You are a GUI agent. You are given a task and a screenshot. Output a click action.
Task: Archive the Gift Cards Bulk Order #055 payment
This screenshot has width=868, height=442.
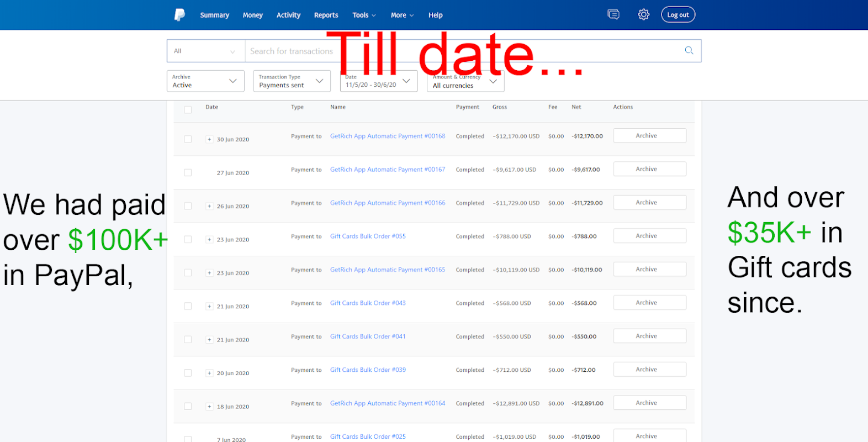[649, 236]
